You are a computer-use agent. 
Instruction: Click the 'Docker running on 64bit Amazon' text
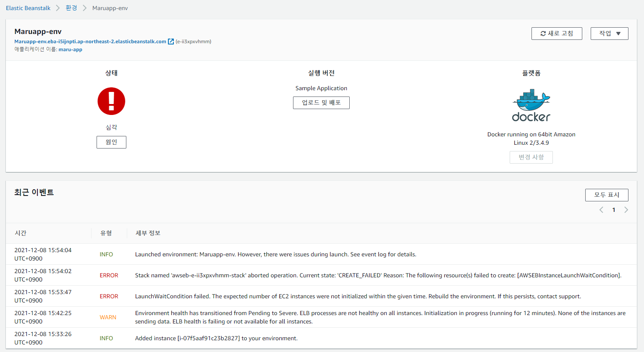click(x=531, y=138)
